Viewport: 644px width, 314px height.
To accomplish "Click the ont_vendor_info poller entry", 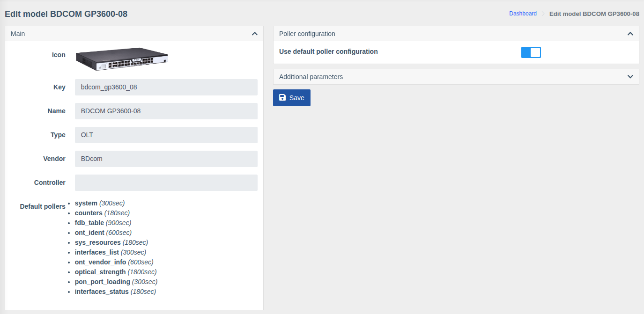I will pyautogui.click(x=114, y=262).
